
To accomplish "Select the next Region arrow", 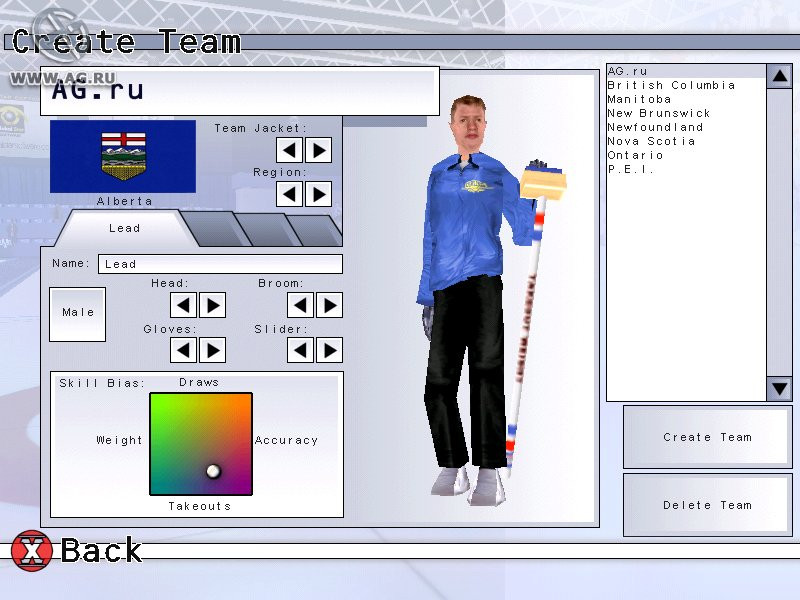I will click(319, 194).
